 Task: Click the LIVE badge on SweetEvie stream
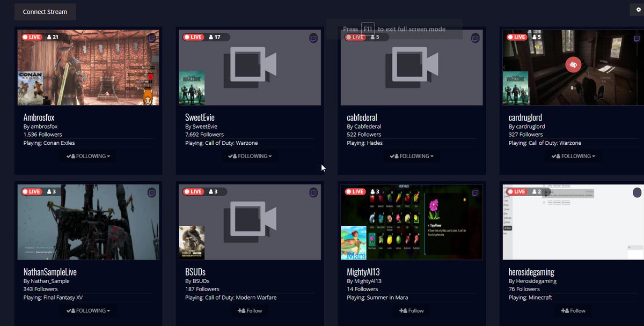[193, 37]
